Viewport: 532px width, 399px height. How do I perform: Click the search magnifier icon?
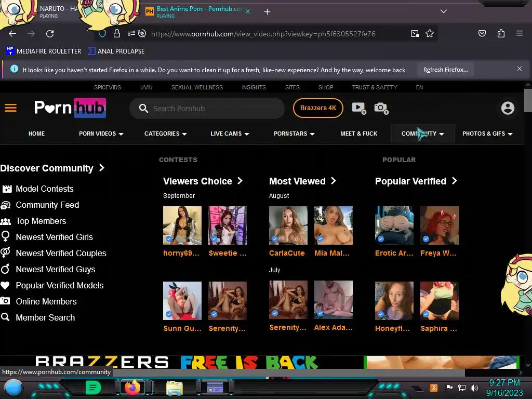coord(143,109)
